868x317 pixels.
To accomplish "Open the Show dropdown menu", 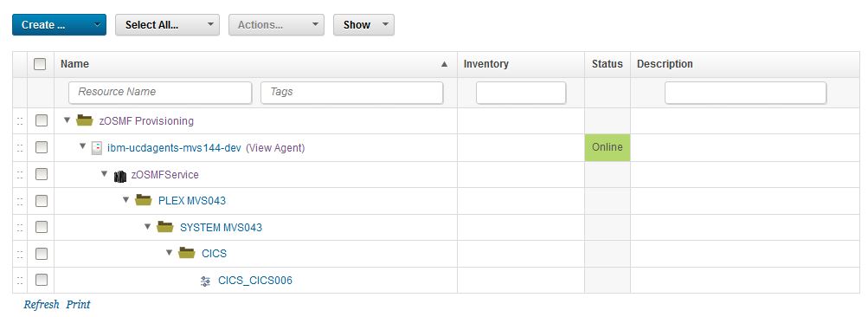I will pos(363,25).
